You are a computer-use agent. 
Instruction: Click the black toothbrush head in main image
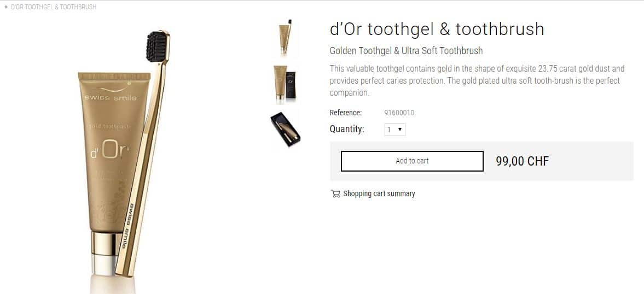pyautogui.click(x=157, y=47)
